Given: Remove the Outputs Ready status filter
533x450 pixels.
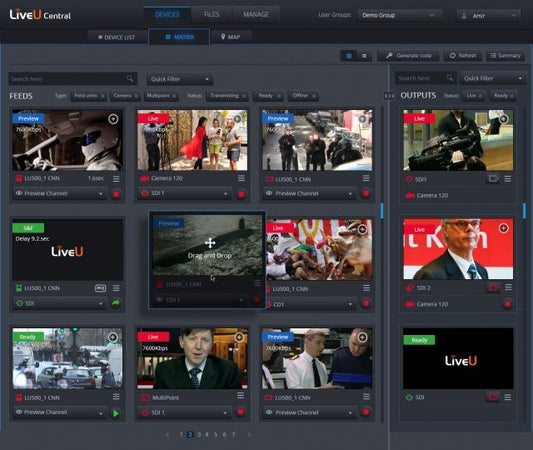Looking at the screenshot, I should coord(512,96).
